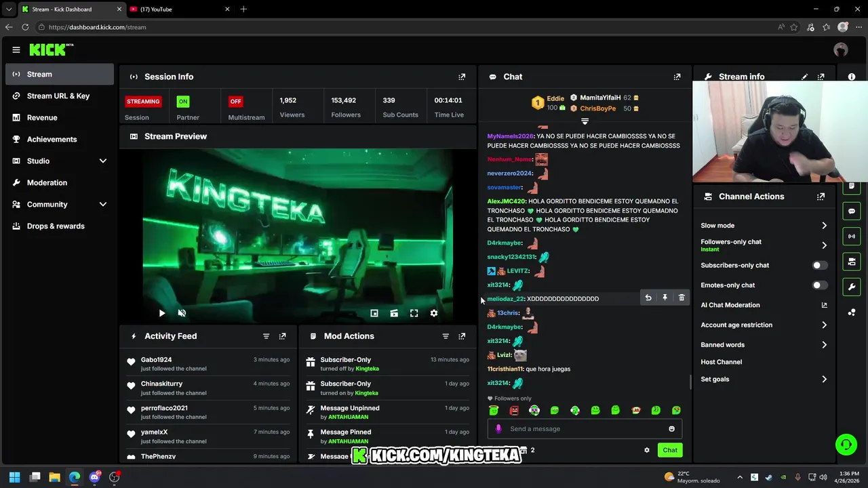Image resolution: width=868 pixels, height=488 pixels.
Task: Toggle camera widget in right rail
Action: pyautogui.click(x=852, y=262)
